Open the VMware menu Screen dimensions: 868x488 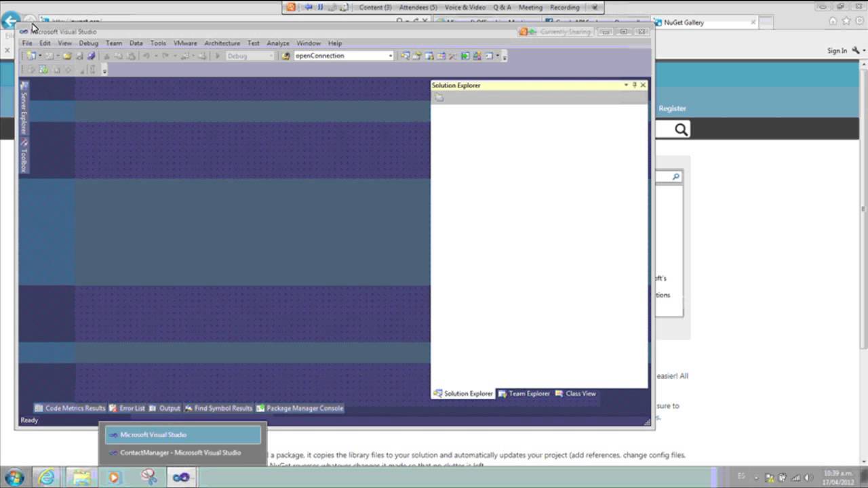[185, 43]
